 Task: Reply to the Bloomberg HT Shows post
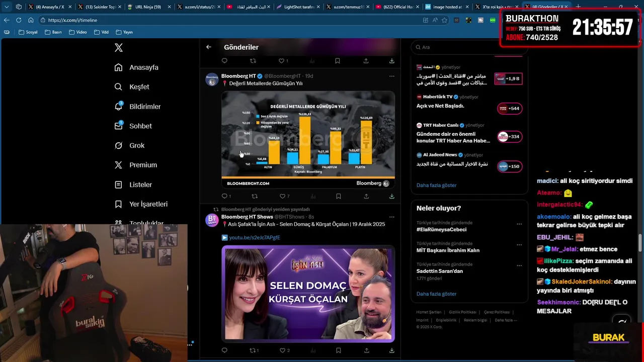coord(224,350)
